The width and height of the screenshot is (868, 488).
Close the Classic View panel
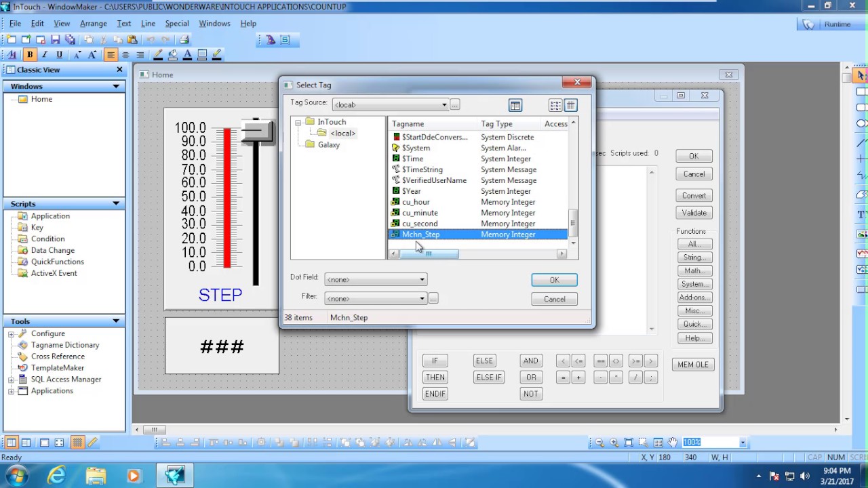120,70
